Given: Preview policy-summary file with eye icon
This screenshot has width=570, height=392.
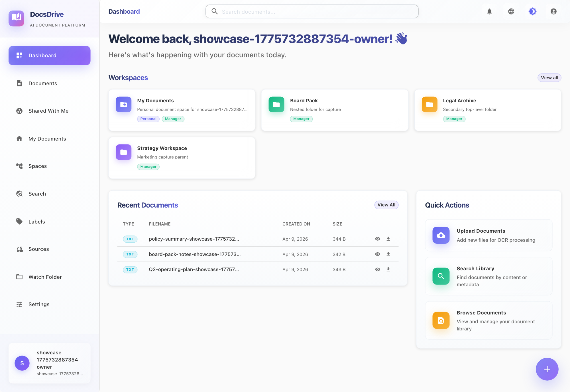Looking at the screenshot, I should coord(377,239).
